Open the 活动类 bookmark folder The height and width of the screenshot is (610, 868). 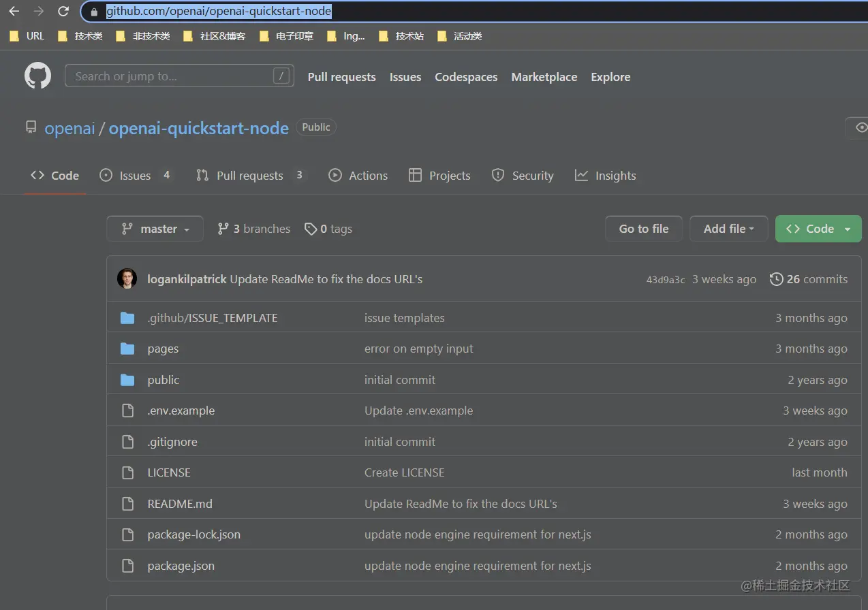pos(460,36)
